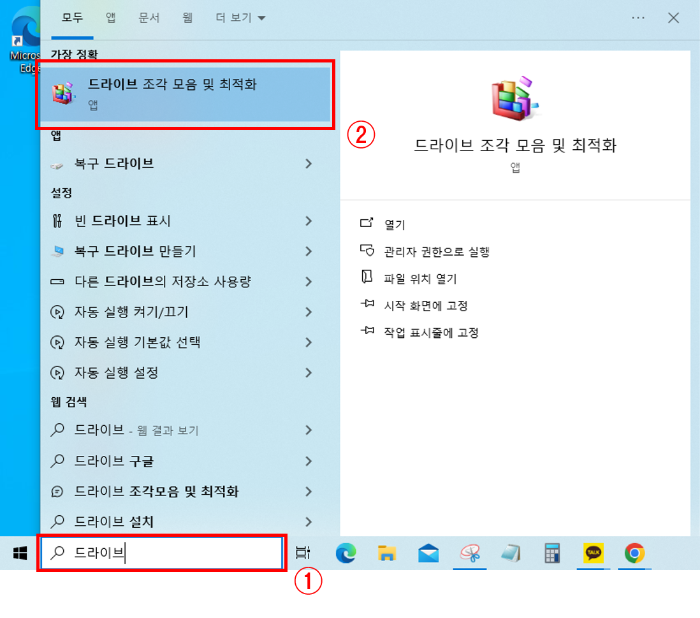This screenshot has width=700, height=618.
Task: Select the 모두 tab
Action: tap(72, 18)
